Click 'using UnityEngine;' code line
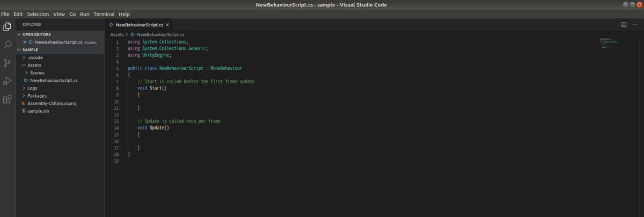644x217 pixels. [150, 55]
